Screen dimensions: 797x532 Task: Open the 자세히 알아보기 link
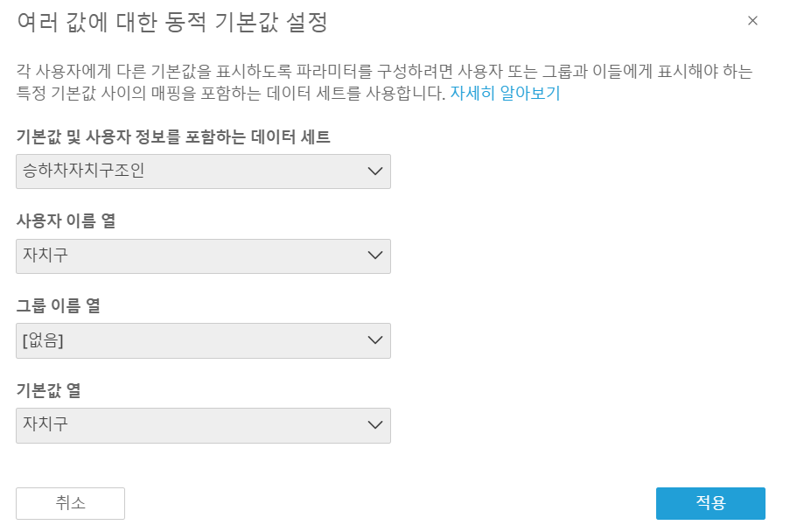pyautogui.click(x=505, y=93)
